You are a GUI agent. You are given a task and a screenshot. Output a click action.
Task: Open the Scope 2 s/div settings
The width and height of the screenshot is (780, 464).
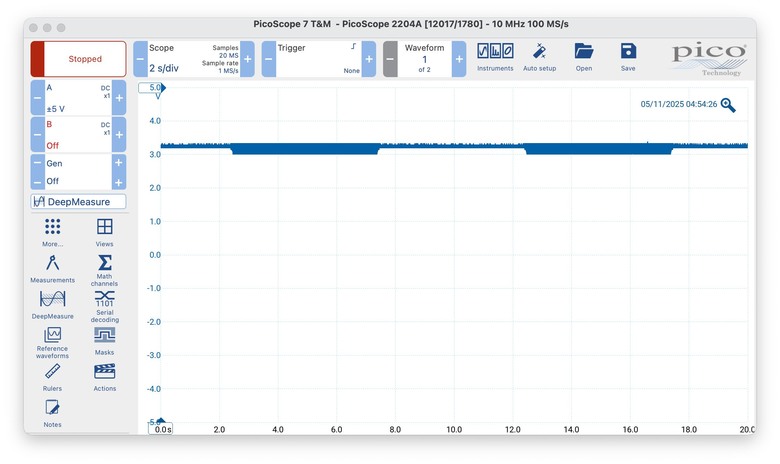(x=194, y=59)
